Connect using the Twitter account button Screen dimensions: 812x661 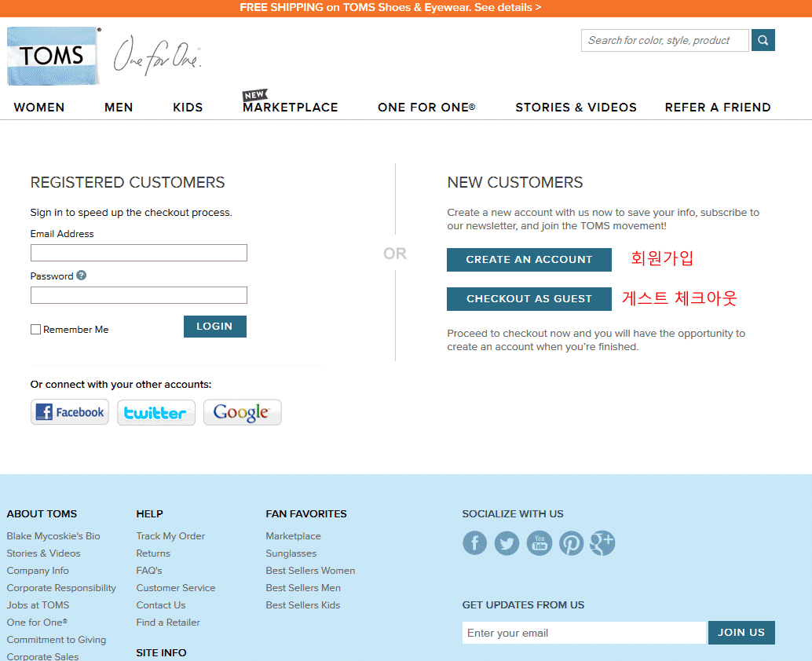pyautogui.click(x=155, y=412)
